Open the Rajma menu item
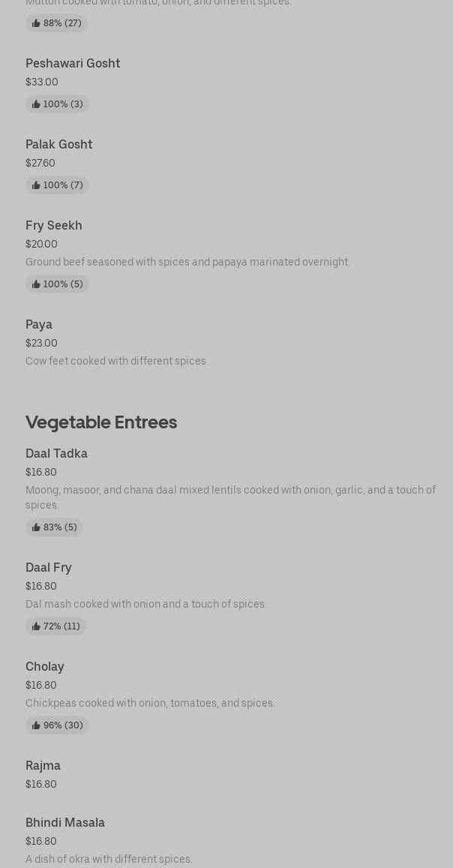This screenshot has width=453, height=868. pyautogui.click(x=43, y=766)
